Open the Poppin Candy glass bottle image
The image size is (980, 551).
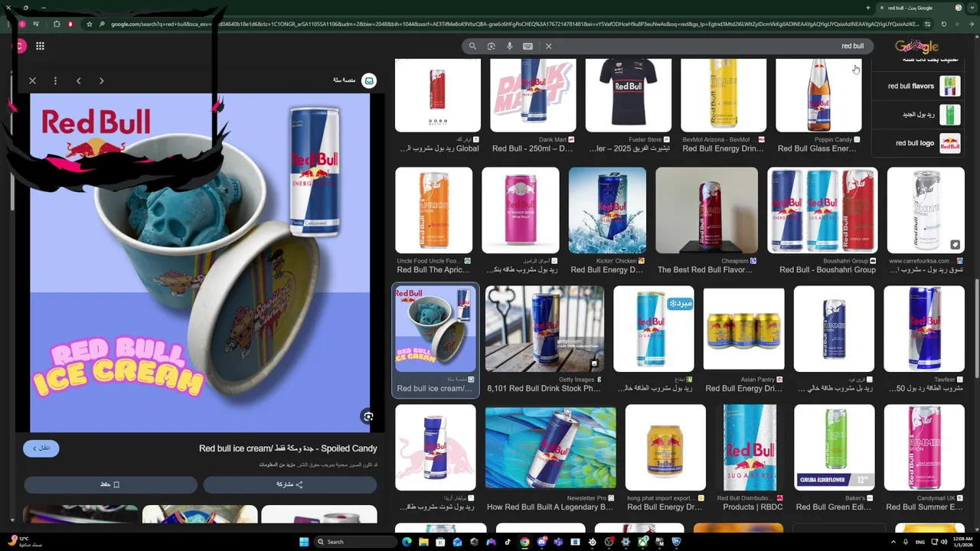pos(818,95)
